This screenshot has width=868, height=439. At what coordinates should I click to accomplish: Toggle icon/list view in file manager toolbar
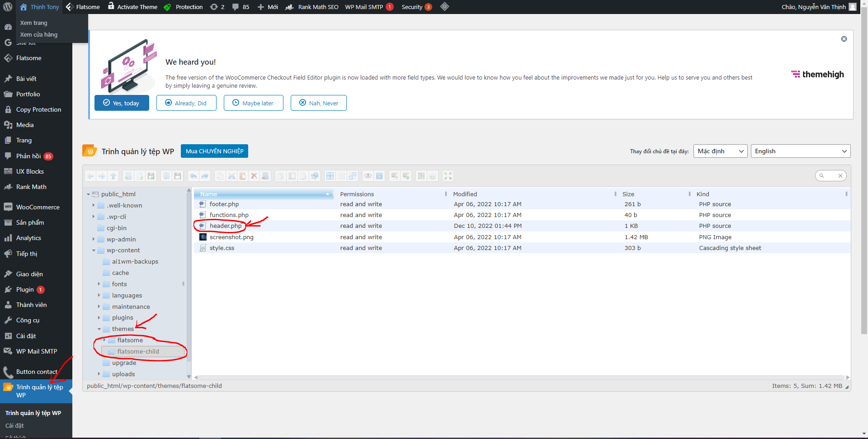click(x=421, y=176)
